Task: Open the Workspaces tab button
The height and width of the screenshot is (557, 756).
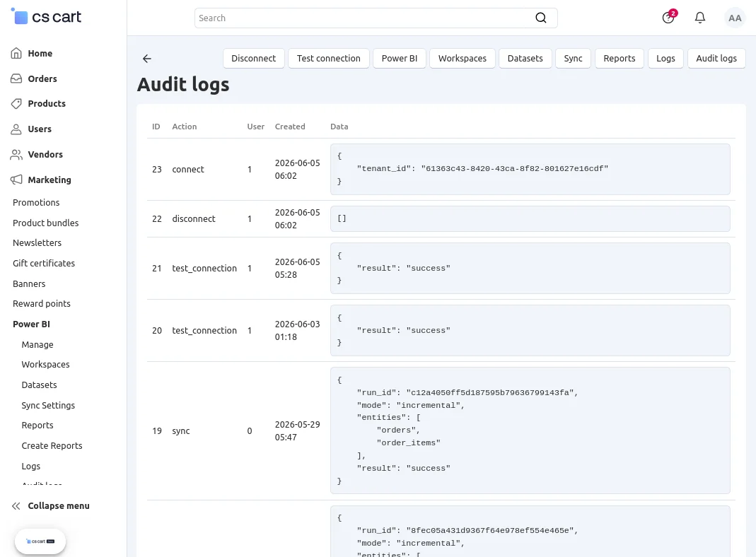Action: (x=463, y=58)
